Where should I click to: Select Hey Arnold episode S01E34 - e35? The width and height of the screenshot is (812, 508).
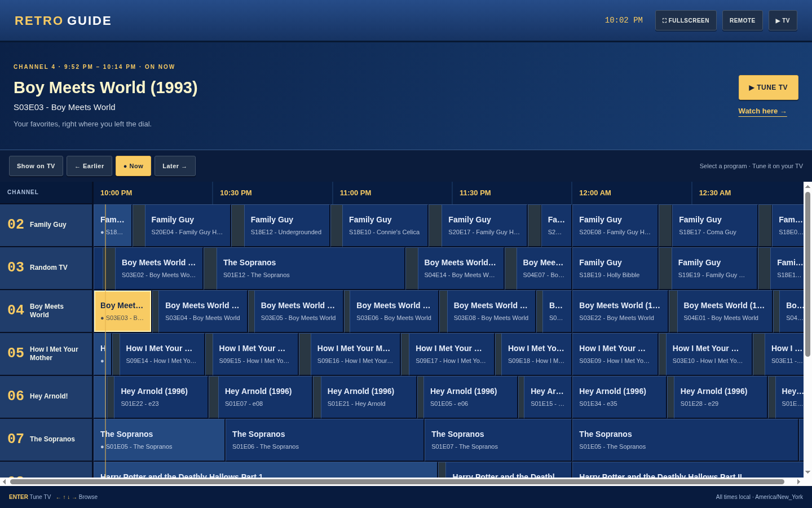coord(620,397)
